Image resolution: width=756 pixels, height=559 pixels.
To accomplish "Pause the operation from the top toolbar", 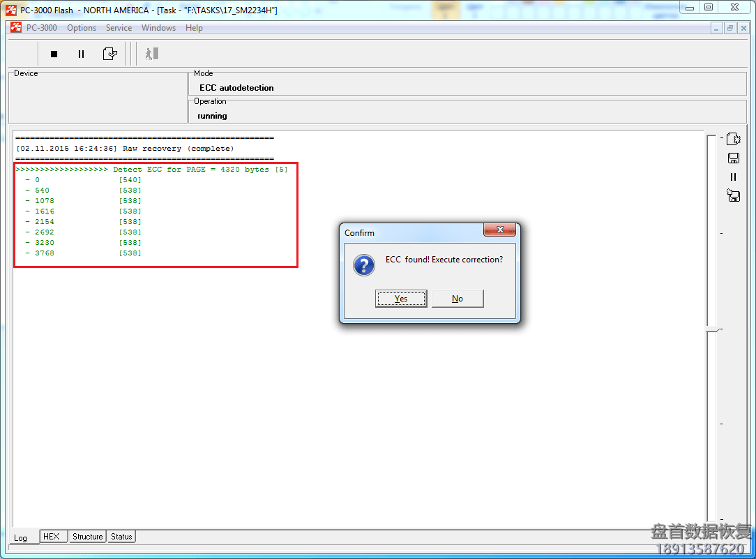I will pos(81,54).
